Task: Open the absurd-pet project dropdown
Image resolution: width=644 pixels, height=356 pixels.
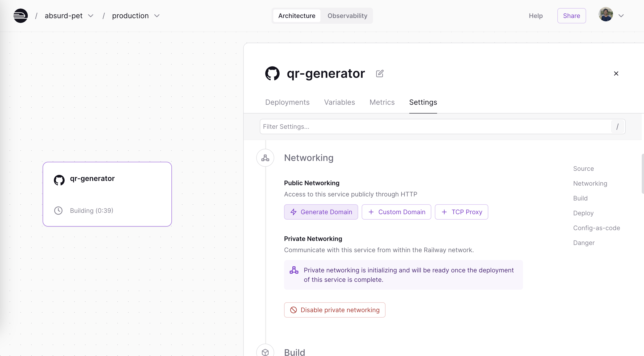Action: click(90, 16)
